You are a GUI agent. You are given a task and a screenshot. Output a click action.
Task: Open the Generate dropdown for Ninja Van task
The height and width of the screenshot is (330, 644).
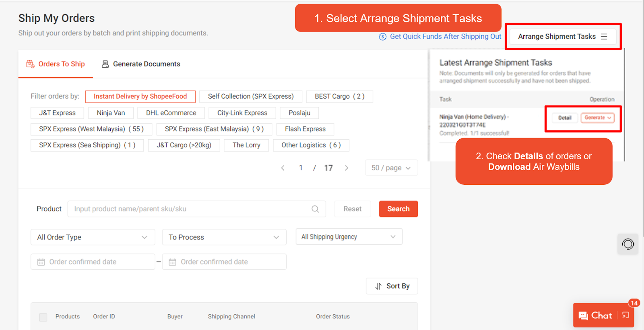(598, 118)
